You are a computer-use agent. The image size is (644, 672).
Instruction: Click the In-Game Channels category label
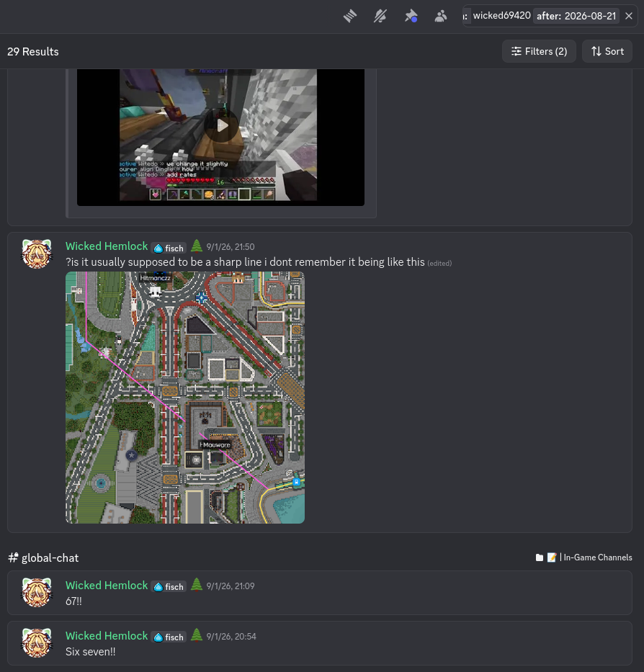tap(598, 557)
